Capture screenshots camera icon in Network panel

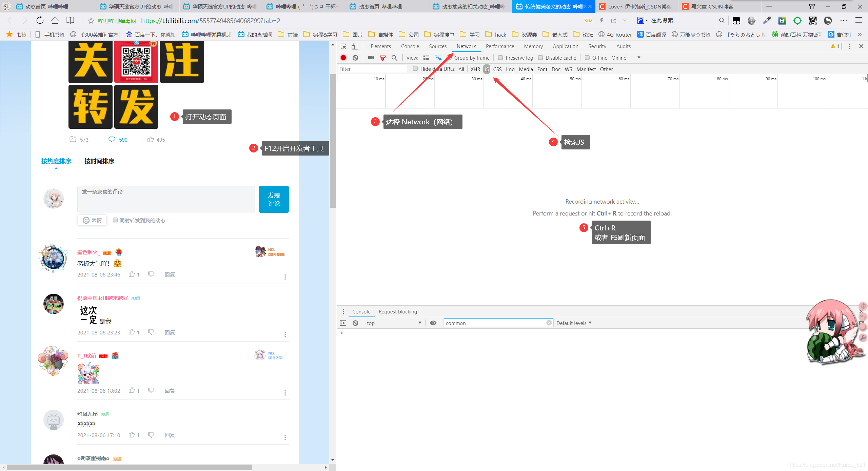371,58
